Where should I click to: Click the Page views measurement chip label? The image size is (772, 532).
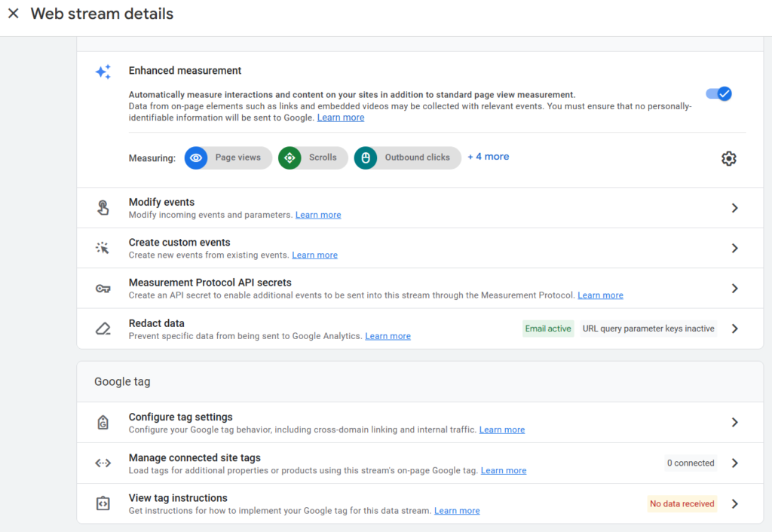237,157
